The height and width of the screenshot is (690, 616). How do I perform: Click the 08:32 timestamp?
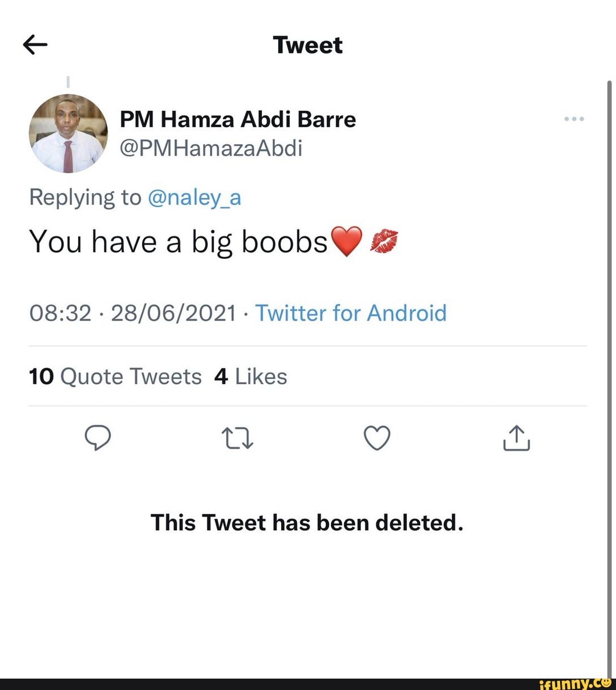pyautogui.click(x=60, y=313)
